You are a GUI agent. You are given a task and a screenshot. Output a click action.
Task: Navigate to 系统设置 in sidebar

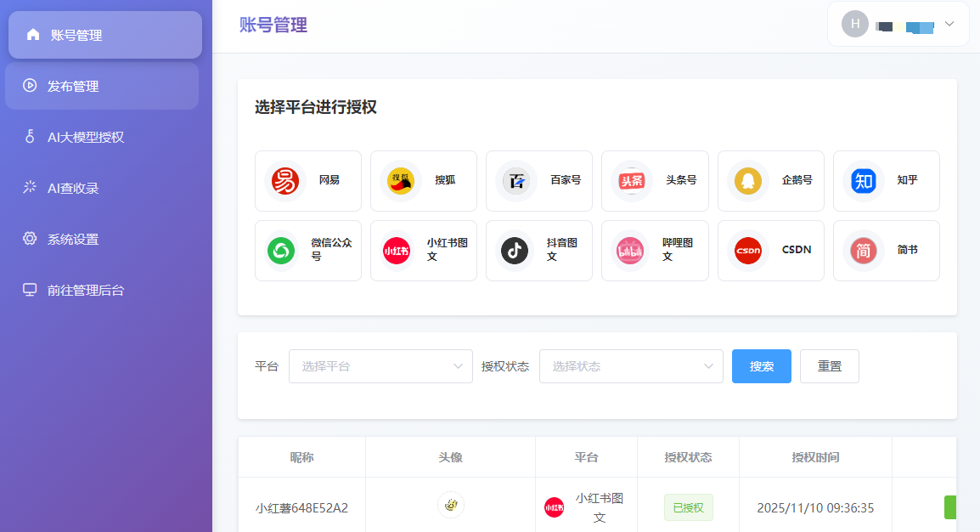click(x=73, y=239)
